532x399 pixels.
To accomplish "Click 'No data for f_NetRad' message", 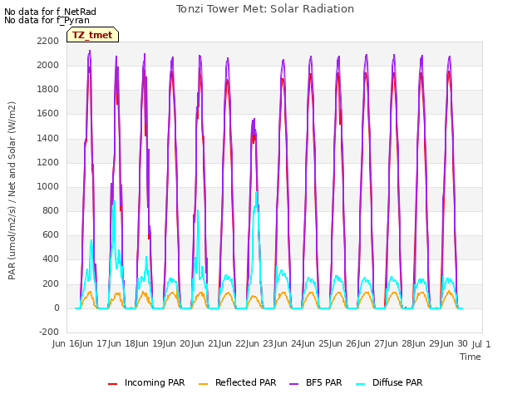I will 50,12.
